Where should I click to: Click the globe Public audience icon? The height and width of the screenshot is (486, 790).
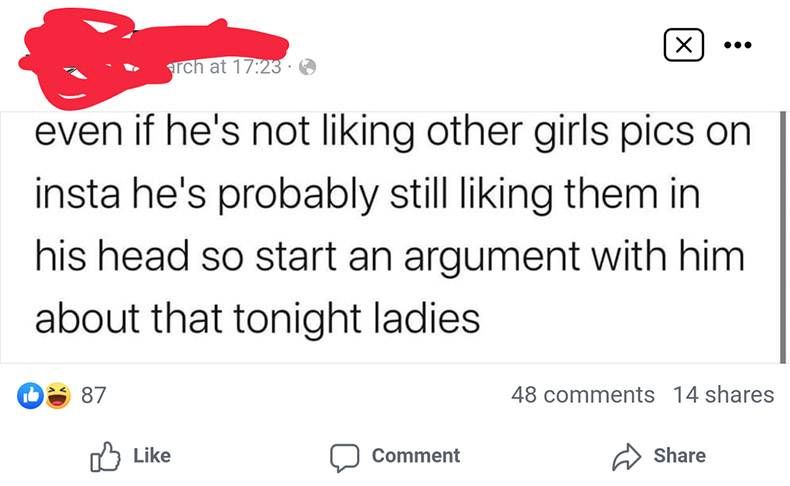click(308, 67)
